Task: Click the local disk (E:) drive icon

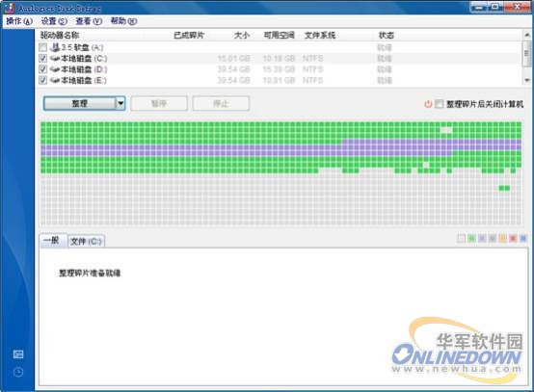Action: tap(55, 80)
